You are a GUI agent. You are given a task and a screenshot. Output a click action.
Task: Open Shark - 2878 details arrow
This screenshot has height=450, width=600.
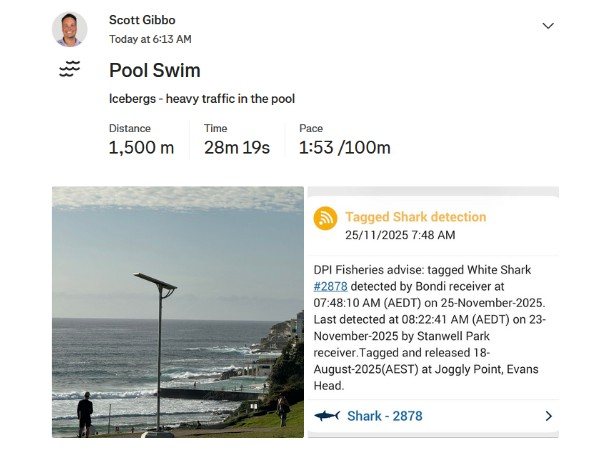[x=548, y=416]
